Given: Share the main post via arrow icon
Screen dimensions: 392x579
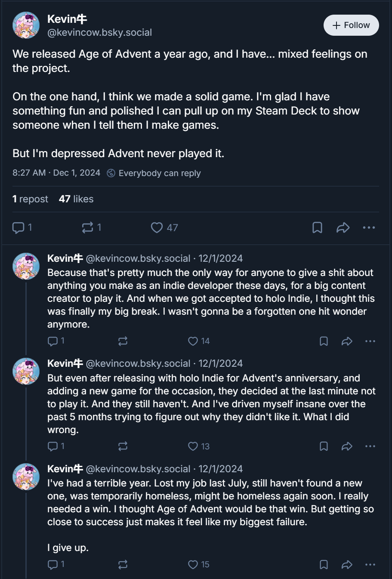Looking at the screenshot, I should 343,227.
